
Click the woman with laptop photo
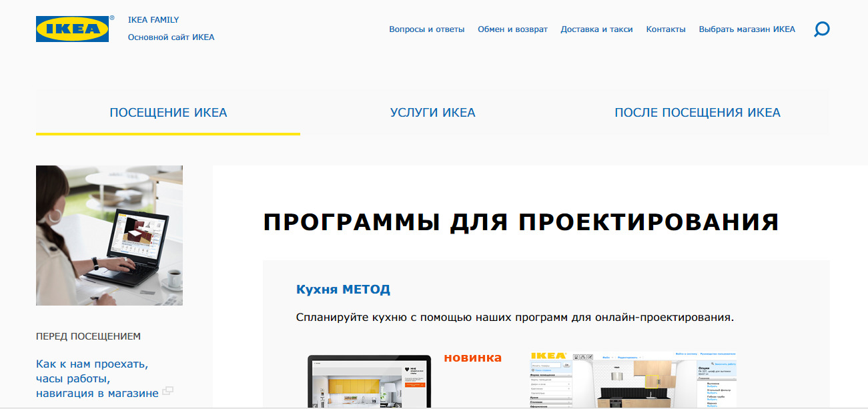coord(109,235)
